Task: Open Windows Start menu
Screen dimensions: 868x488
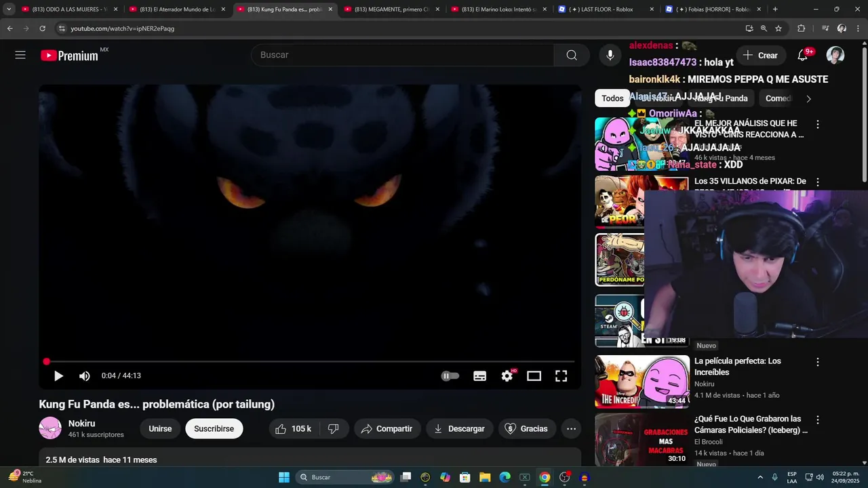Action: [284, 477]
